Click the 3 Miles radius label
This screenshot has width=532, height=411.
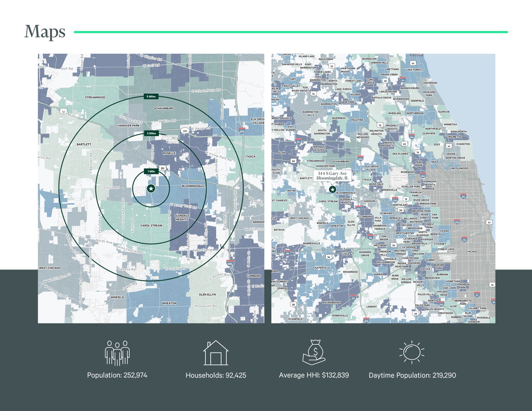pos(151,133)
